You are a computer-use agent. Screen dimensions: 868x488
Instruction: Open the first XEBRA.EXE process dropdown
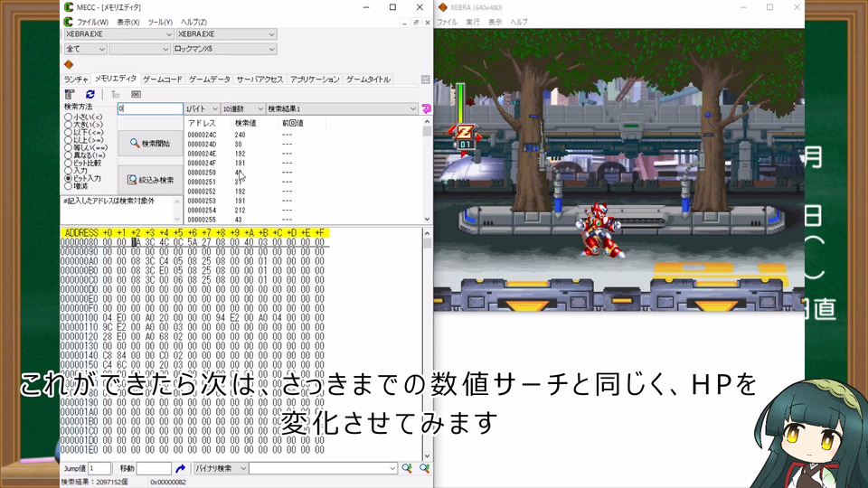[118, 34]
